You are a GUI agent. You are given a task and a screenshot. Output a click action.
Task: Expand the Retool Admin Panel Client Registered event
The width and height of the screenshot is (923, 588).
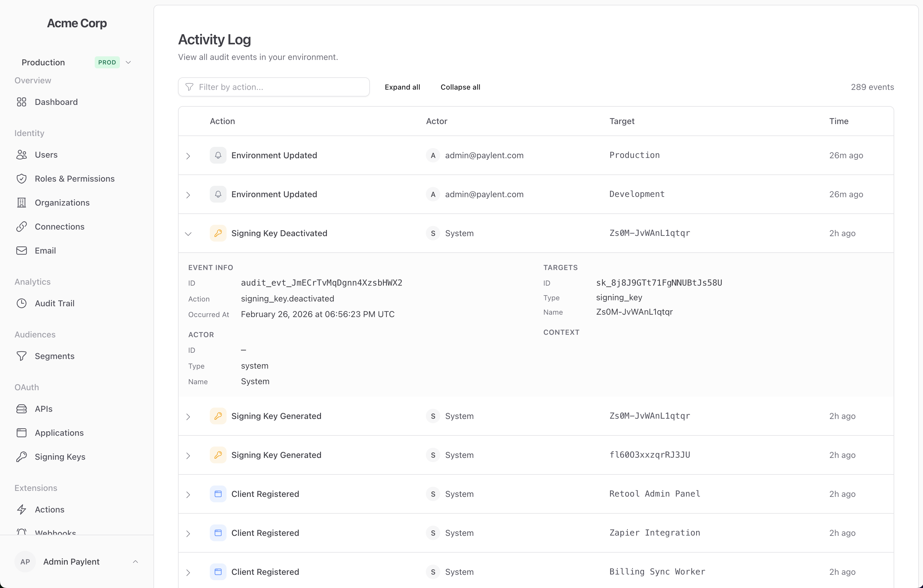pos(188,494)
